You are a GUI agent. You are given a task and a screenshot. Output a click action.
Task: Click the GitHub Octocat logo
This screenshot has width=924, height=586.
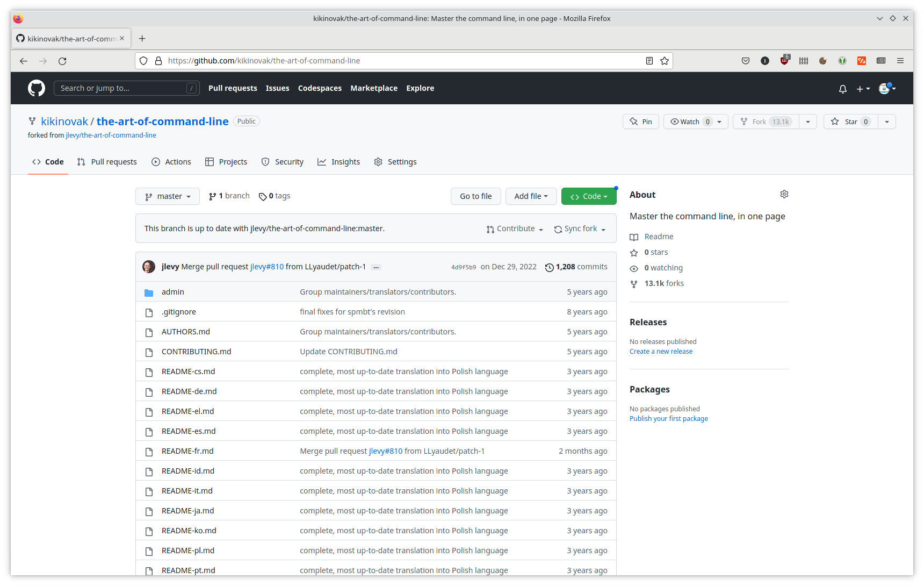pos(37,88)
